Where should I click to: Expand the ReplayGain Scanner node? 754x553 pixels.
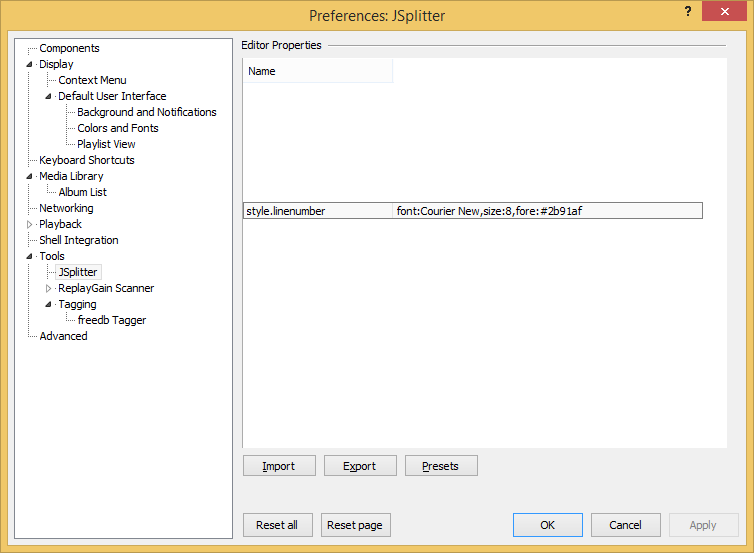[x=48, y=288]
